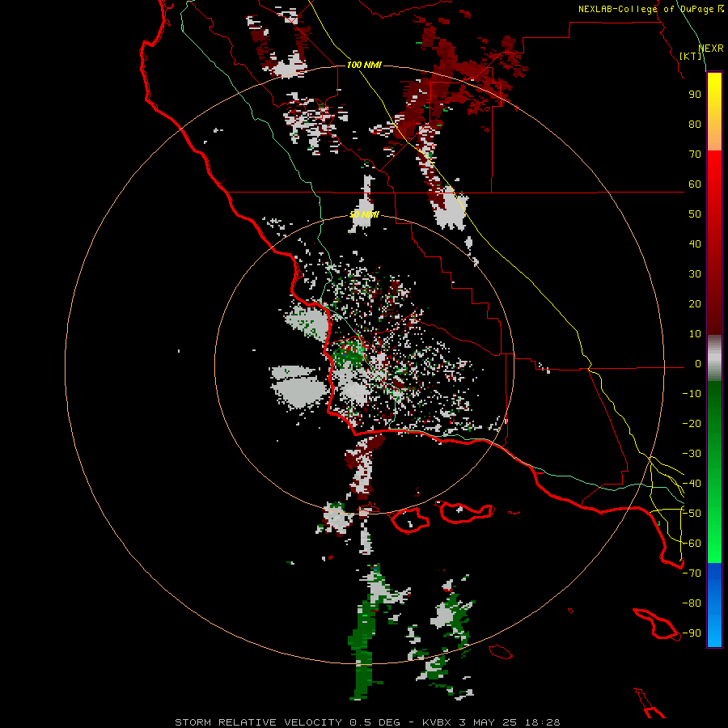Select the 70 value on the velocity scale
This screenshot has width=728, height=728.
pos(695,154)
